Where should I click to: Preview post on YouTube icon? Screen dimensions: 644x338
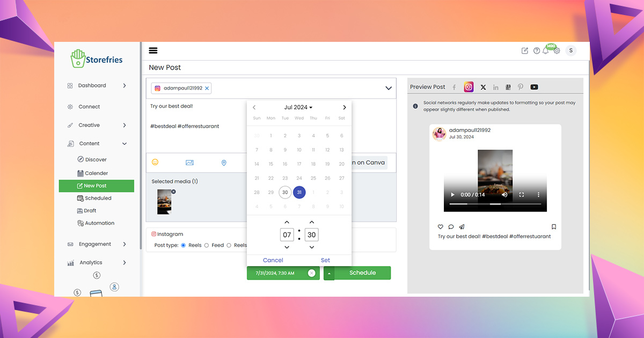(x=534, y=87)
